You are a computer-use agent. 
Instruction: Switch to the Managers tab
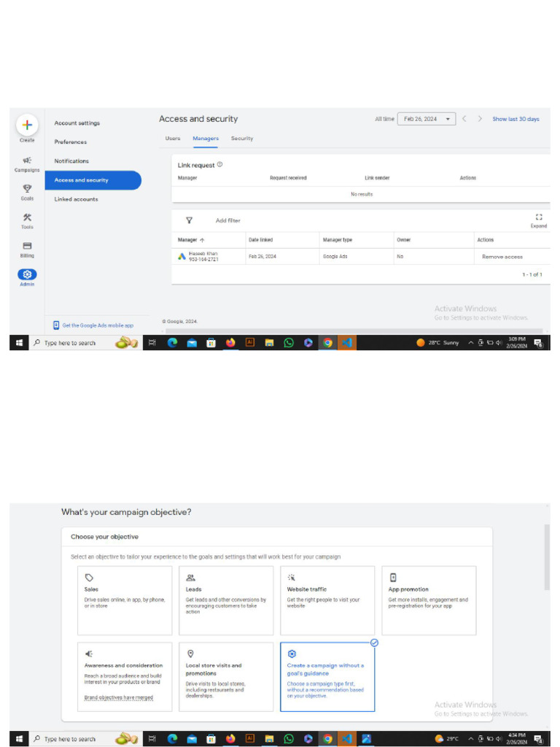pos(205,138)
